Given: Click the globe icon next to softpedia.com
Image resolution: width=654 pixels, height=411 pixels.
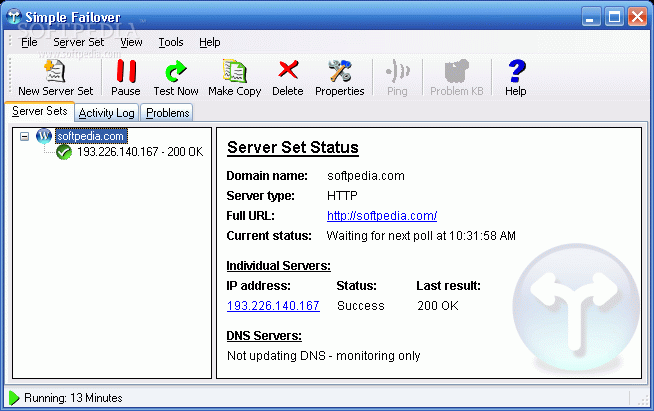Looking at the screenshot, I should coord(44,136).
